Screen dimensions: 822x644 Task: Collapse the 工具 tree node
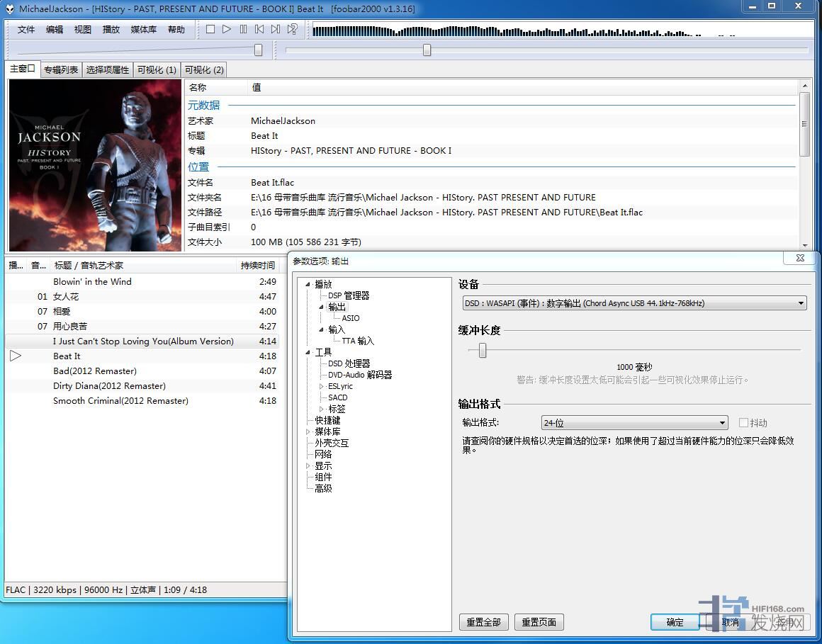click(x=308, y=352)
